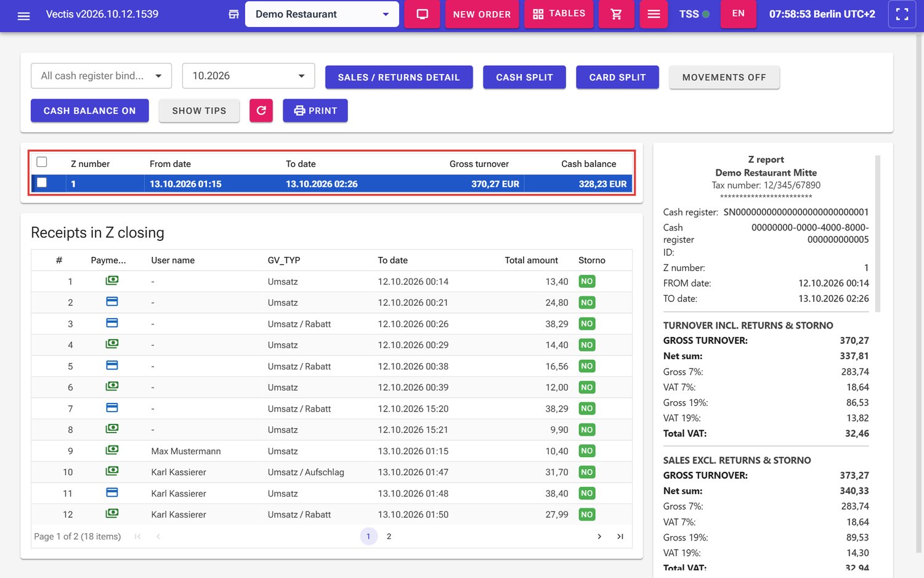The width and height of the screenshot is (924, 578).
Task: Select receipts page 1
Action: (x=368, y=537)
